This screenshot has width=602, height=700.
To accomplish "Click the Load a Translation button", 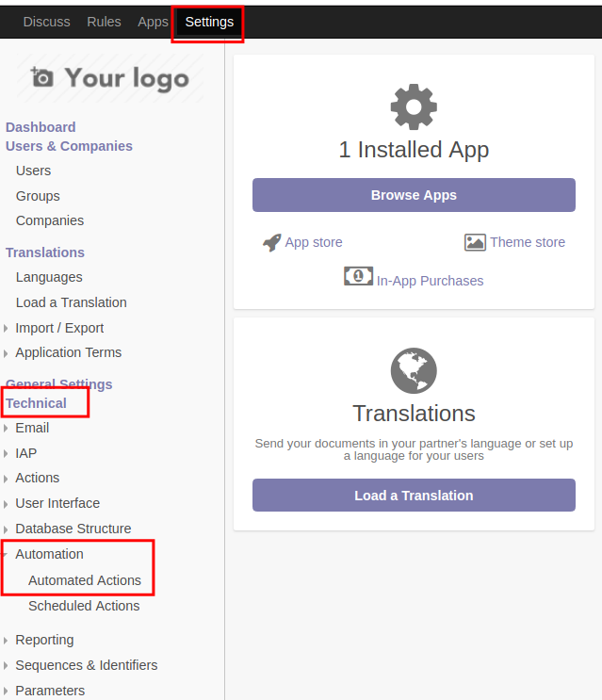I will click(414, 496).
